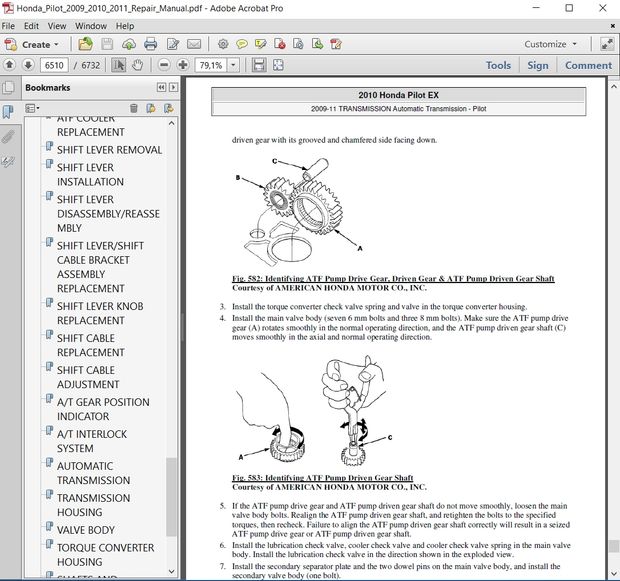Zoom in with the plus button
Image resolution: width=620 pixels, height=581 pixels.
[x=183, y=65]
